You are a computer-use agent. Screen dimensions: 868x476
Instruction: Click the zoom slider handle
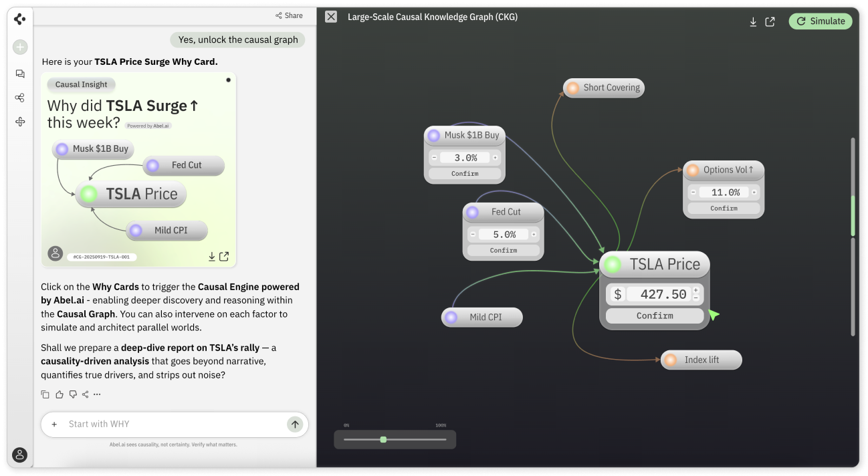coord(383,439)
